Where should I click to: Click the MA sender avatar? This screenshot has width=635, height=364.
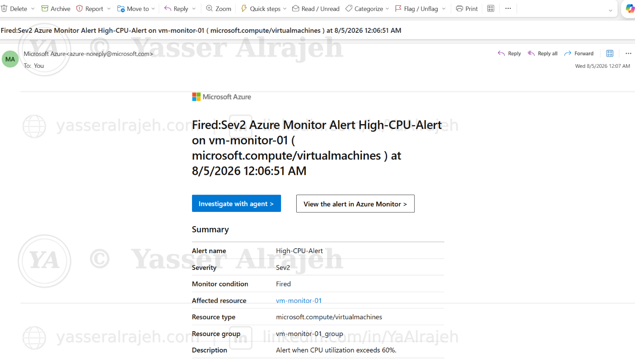[10, 59]
